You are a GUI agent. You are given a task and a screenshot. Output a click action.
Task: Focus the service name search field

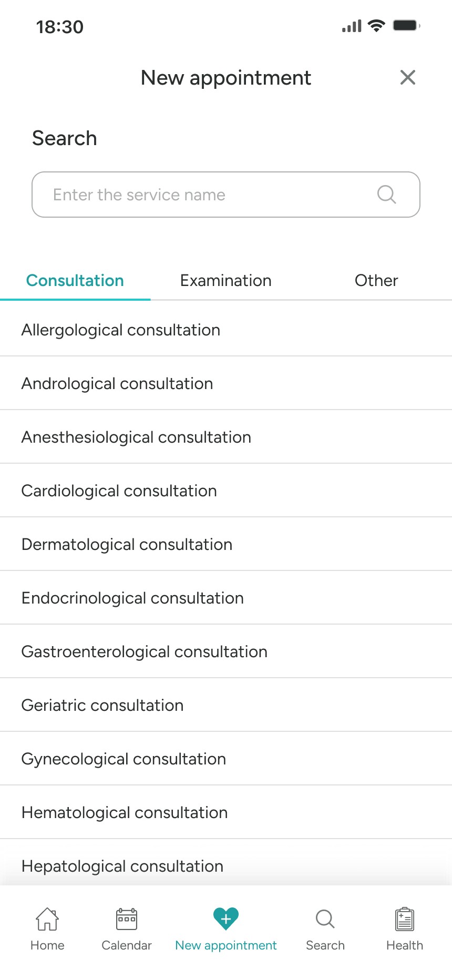[226, 195]
